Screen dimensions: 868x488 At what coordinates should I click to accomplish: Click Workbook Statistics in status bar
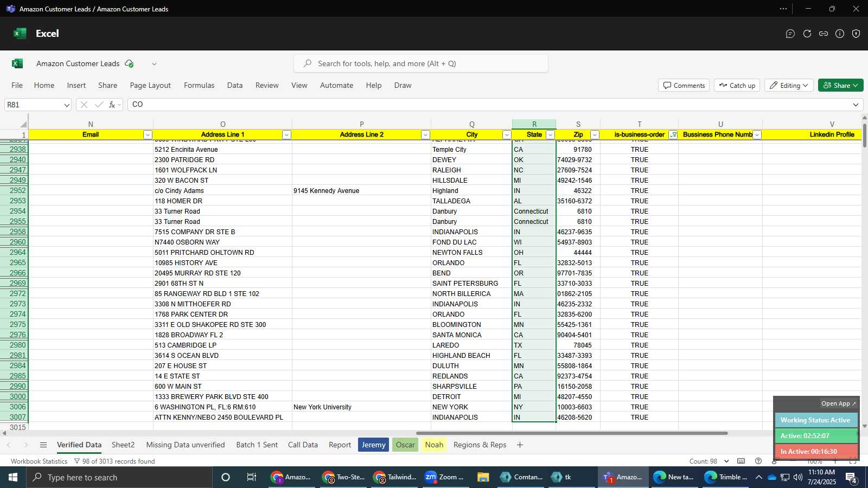click(39, 461)
